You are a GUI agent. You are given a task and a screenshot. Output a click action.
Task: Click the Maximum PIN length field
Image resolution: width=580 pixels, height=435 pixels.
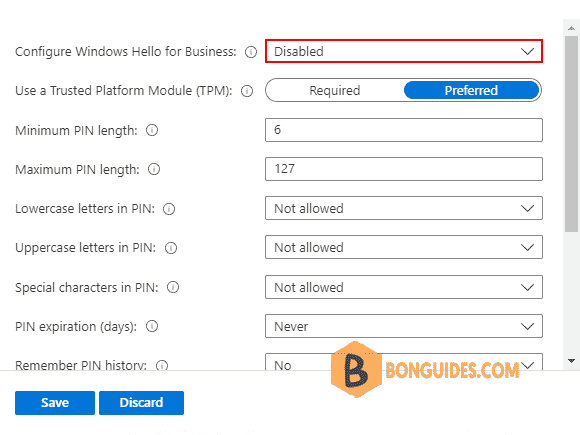tap(404, 169)
